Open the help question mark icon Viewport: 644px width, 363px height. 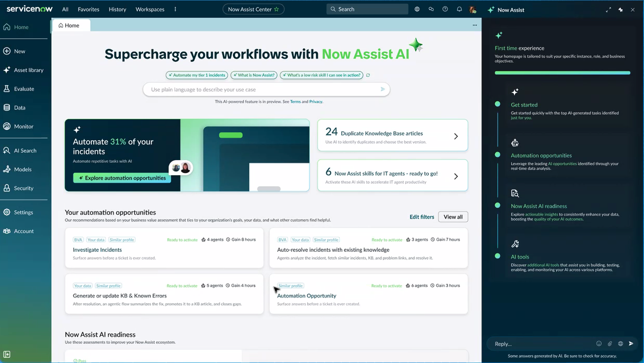[445, 9]
